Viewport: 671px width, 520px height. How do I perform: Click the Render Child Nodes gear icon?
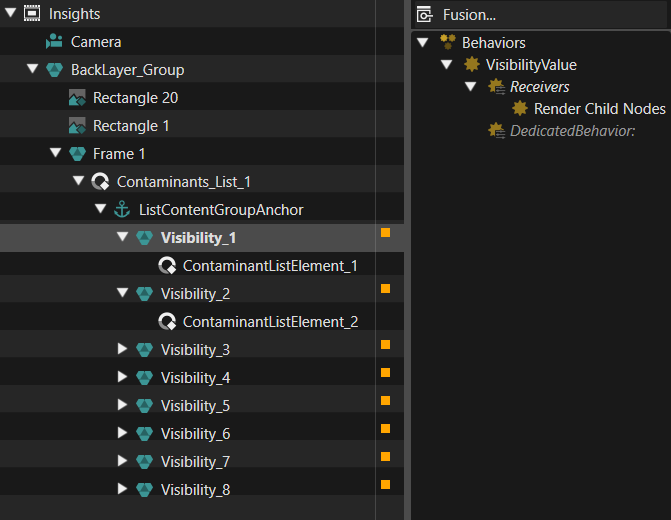click(520, 108)
